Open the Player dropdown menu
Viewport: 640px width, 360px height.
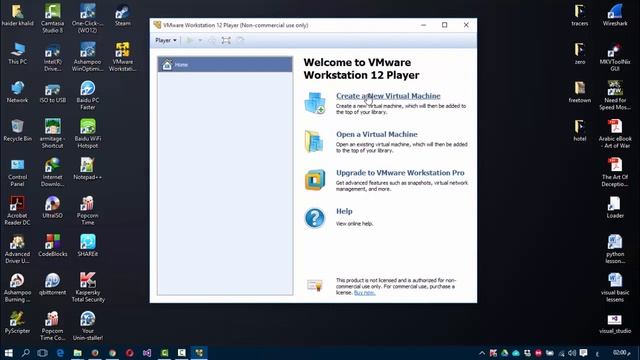click(x=166, y=40)
